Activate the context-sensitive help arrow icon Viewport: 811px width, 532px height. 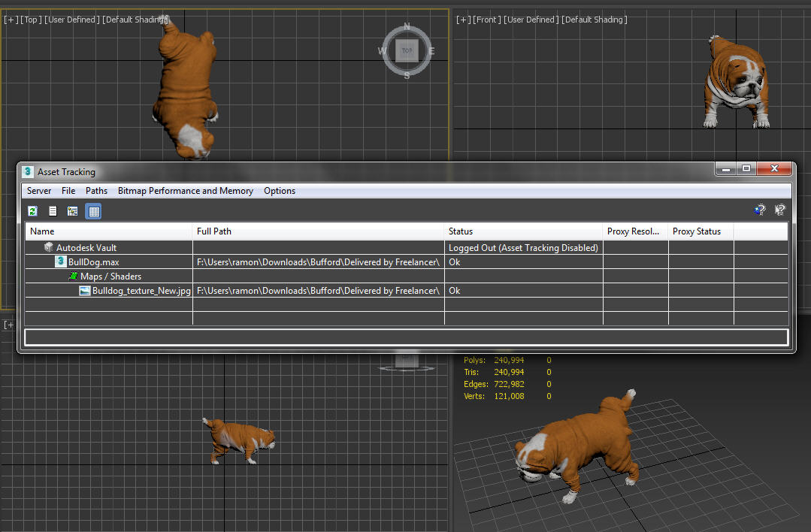779,210
